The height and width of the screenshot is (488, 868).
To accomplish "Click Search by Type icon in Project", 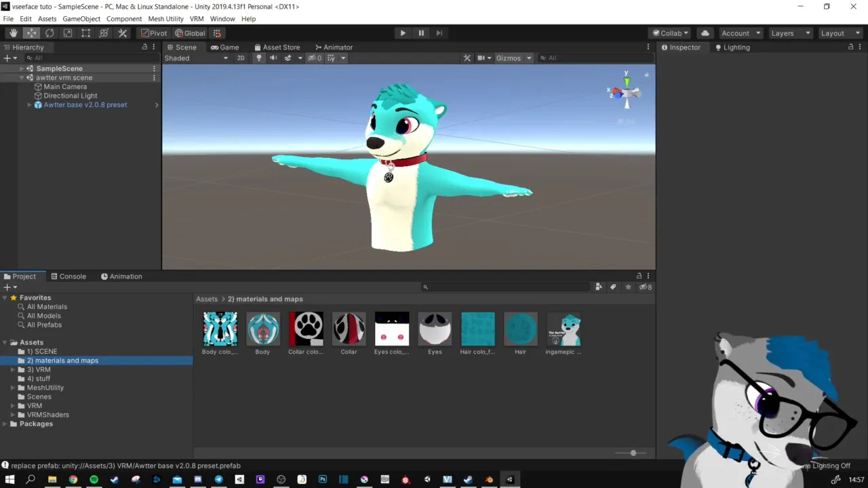I will [x=599, y=287].
